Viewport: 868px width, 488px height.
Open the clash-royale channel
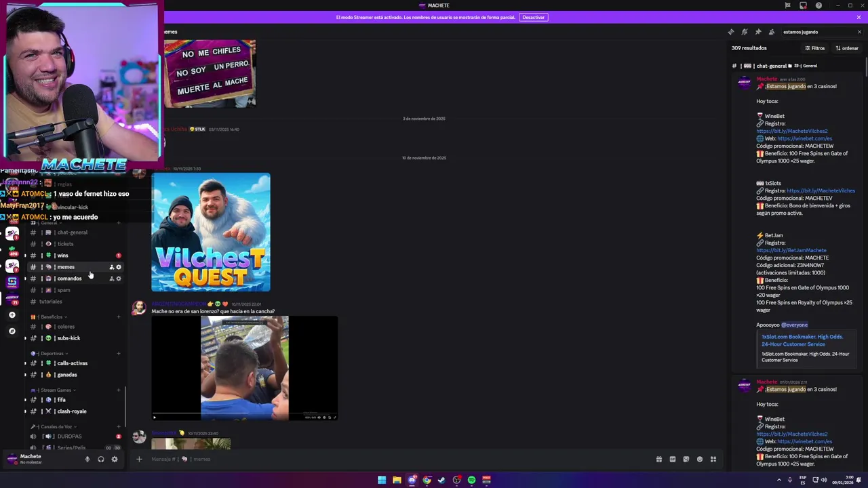pos(73,411)
